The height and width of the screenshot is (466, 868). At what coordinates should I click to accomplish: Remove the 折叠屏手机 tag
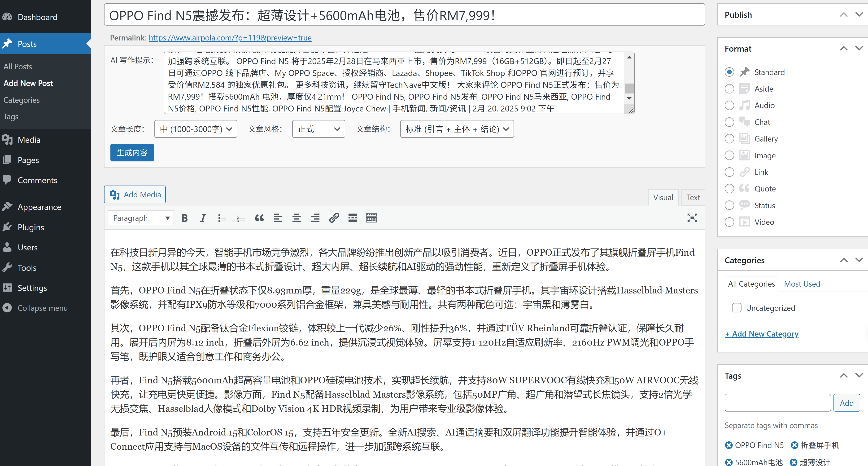coord(794,445)
